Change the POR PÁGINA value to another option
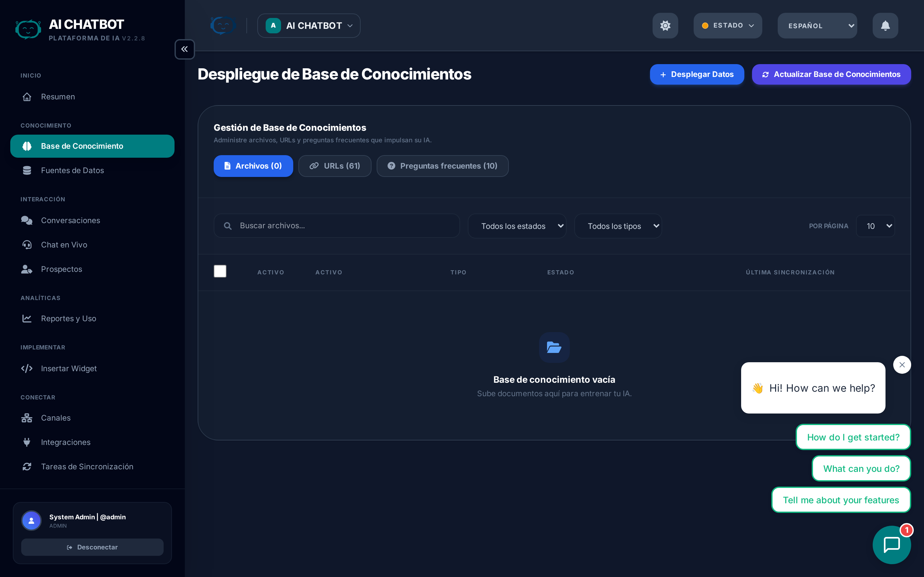The height and width of the screenshot is (577, 924). pyautogui.click(x=876, y=226)
